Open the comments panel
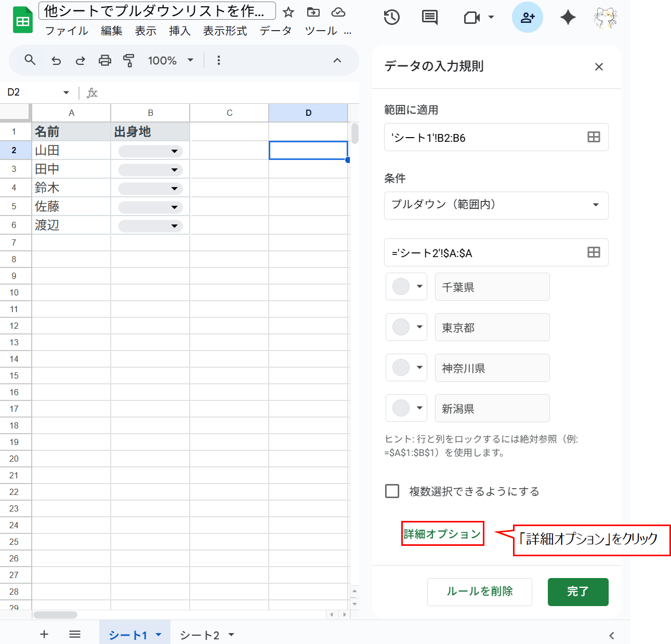 pyautogui.click(x=429, y=17)
